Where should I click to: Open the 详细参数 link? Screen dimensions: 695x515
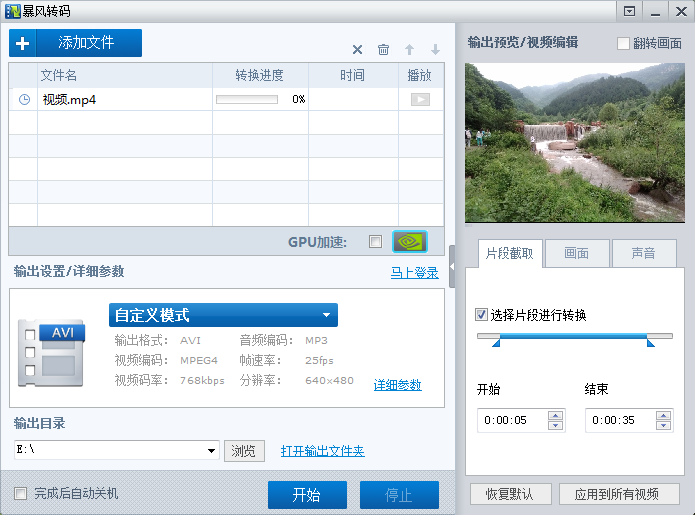[x=398, y=385]
